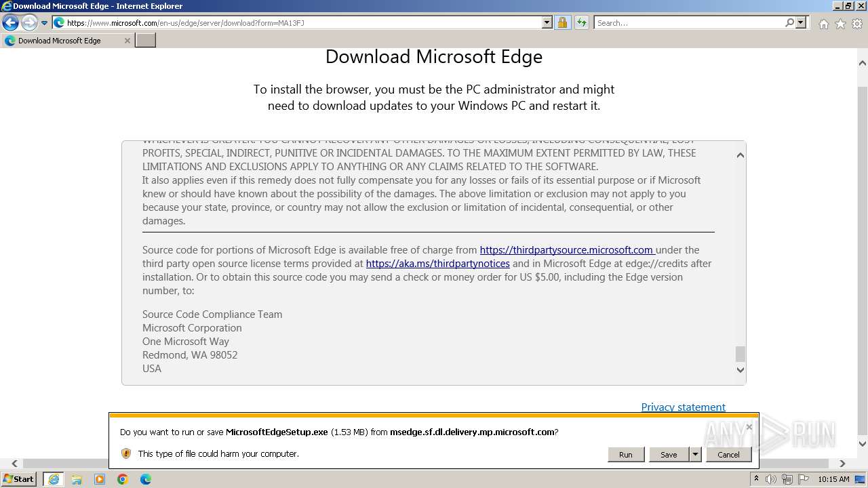Expand the address bar autocomplete dropdown

click(547, 23)
